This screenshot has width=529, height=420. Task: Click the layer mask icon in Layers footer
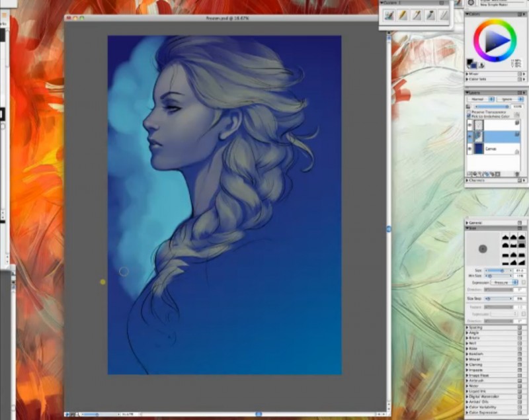(x=498, y=174)
